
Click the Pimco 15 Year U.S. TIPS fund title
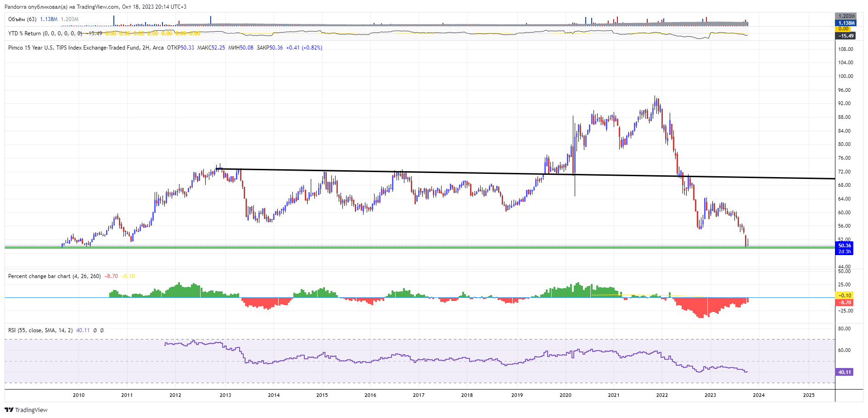(x=86, y=48)
